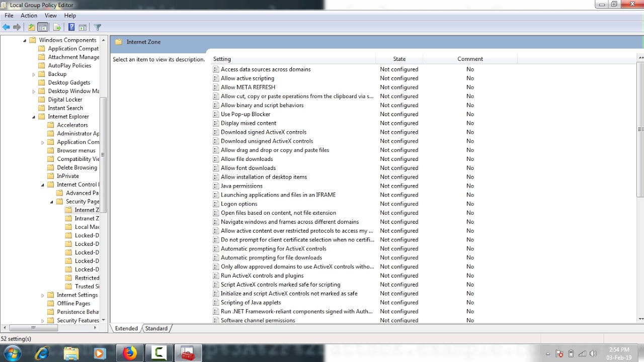Toggle the Show/Hide Action Pane icon
644x362 pixels.
point(83,27)
